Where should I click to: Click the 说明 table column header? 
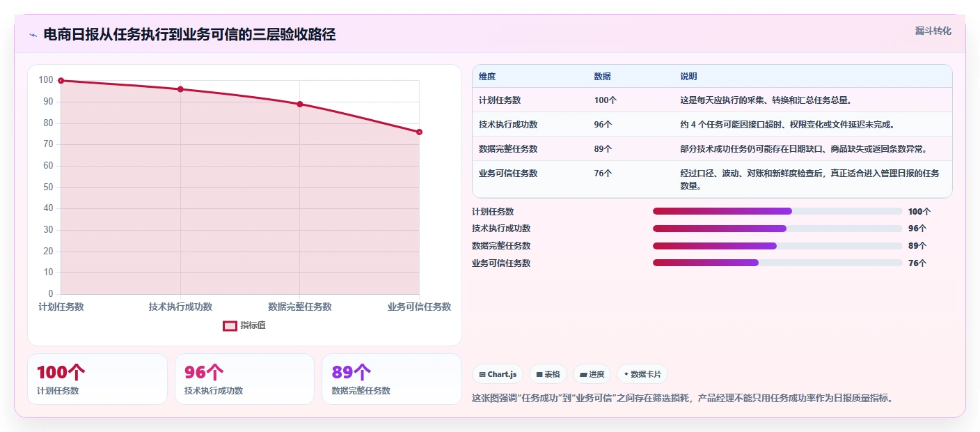click(x=688, y=77)
